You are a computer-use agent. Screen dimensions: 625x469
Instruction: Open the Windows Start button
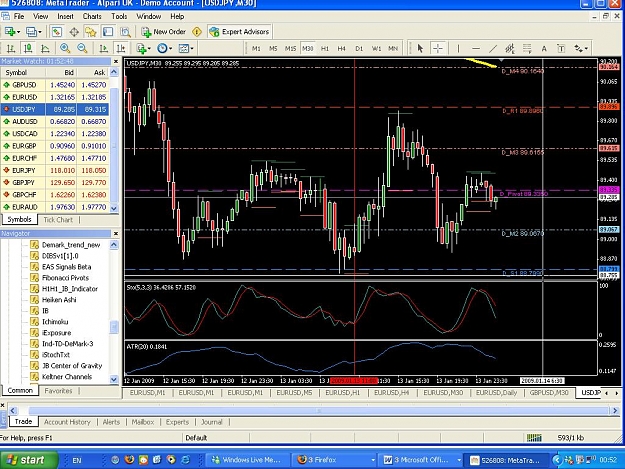pyautogui.click(x=28, y=460)
